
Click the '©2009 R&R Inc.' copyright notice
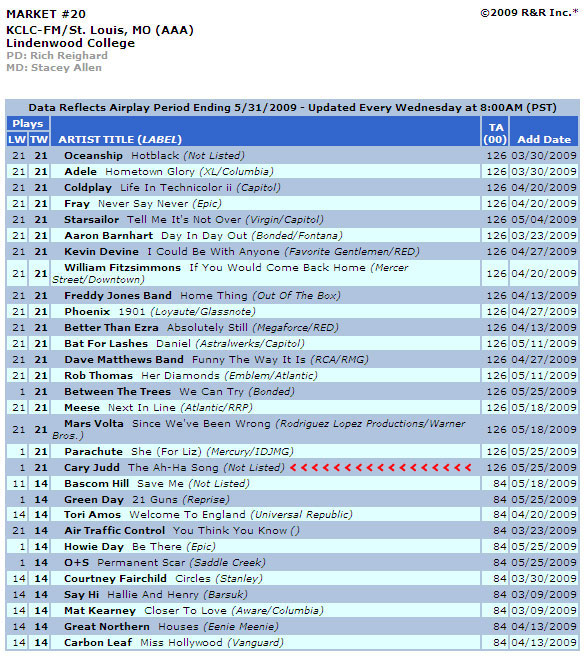tap(530, 13)
